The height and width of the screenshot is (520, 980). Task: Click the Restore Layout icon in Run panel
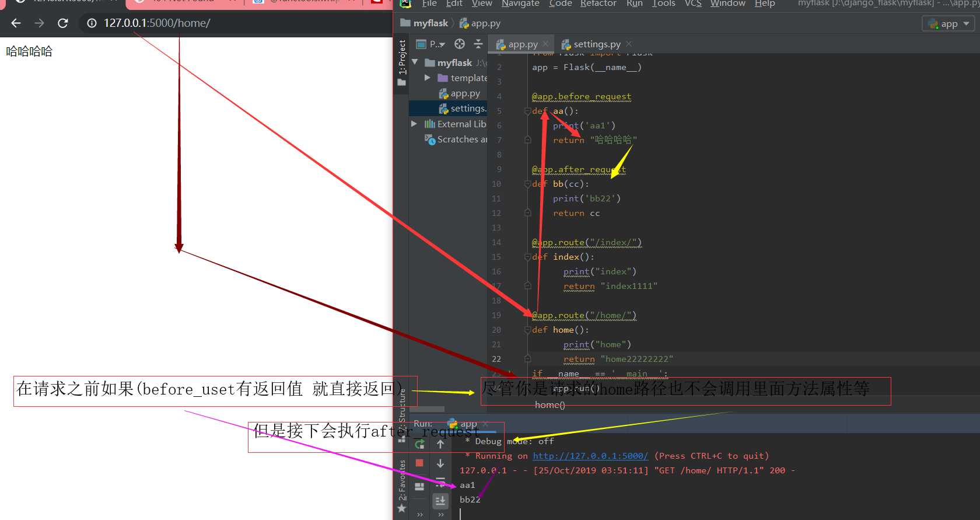tap(419, 486)
